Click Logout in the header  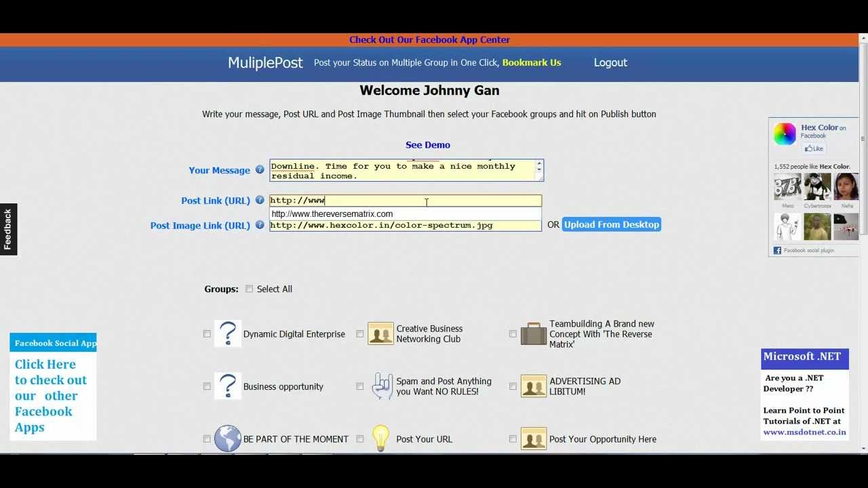tap(610, 62)
